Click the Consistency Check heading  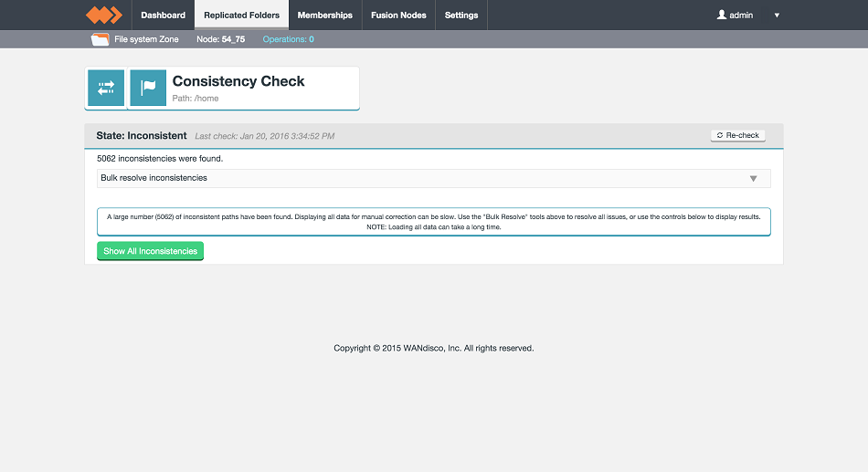238,81
